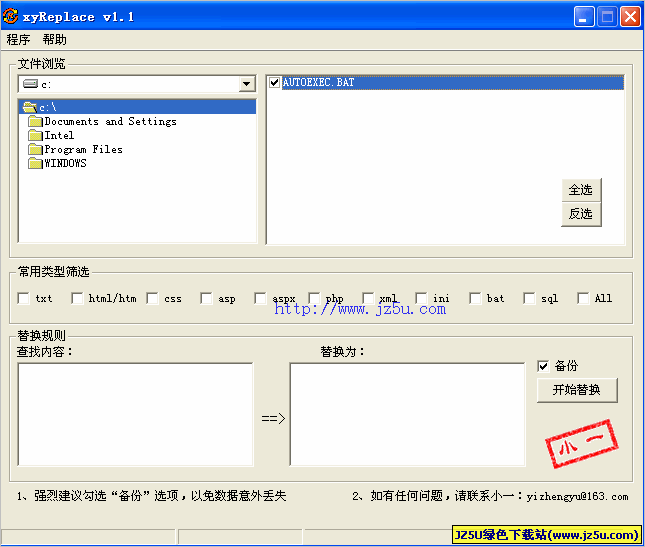Screen dimensions: 645x547
Task: Click the WINDOWS folder icon
Action: click(x=35, y=163)
